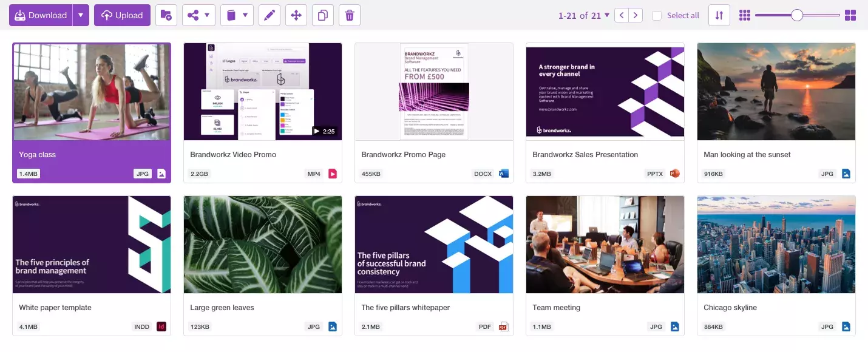The image size is (868, 352).
Task: Open The five pillars whitepaper thumbnail
Action: tap(434, 245)
